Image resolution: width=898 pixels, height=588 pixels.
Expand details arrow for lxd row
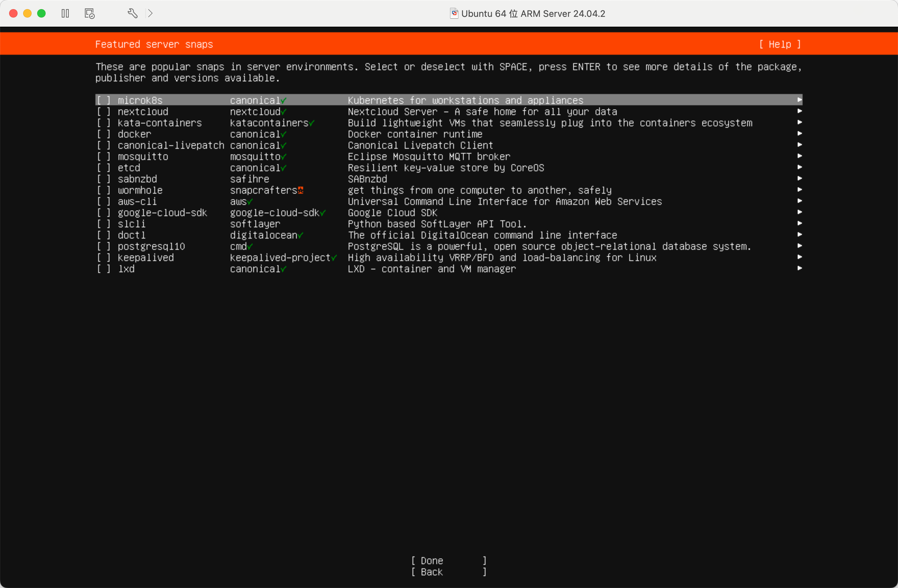[799, 268]
